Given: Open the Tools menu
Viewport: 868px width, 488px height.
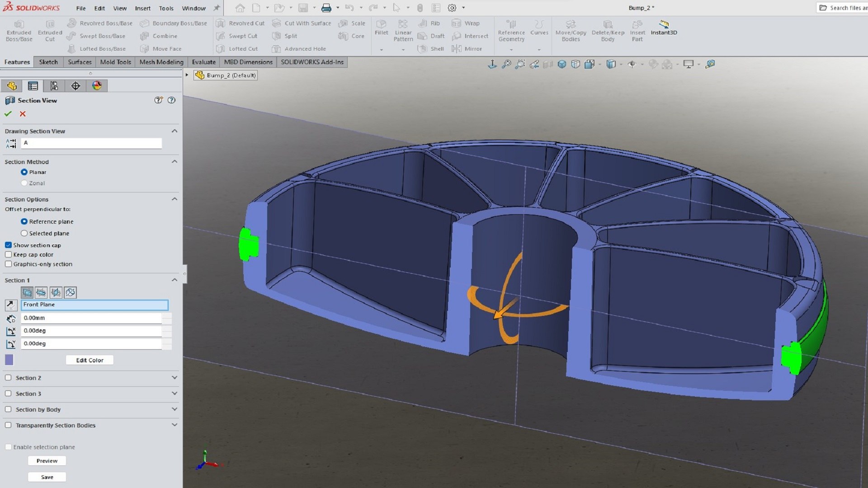Looking at the screenshot, I should coord(166,8).
